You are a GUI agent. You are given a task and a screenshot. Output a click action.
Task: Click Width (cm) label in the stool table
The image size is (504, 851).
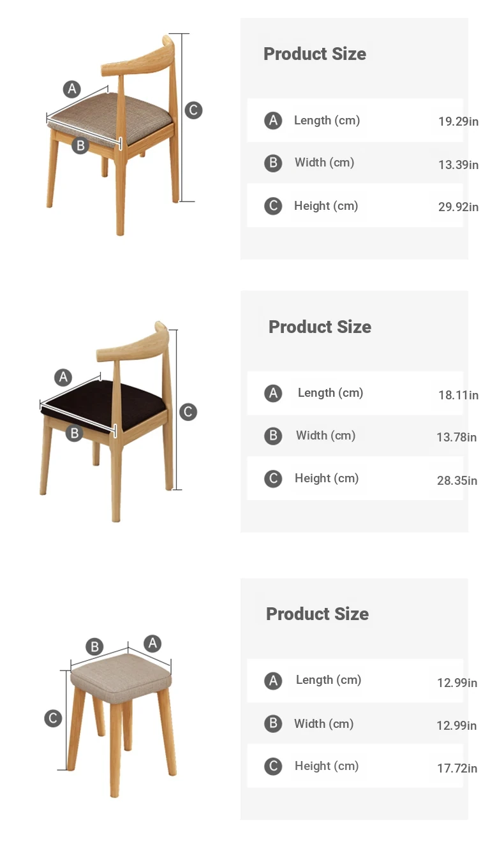[x=323, y=723]
